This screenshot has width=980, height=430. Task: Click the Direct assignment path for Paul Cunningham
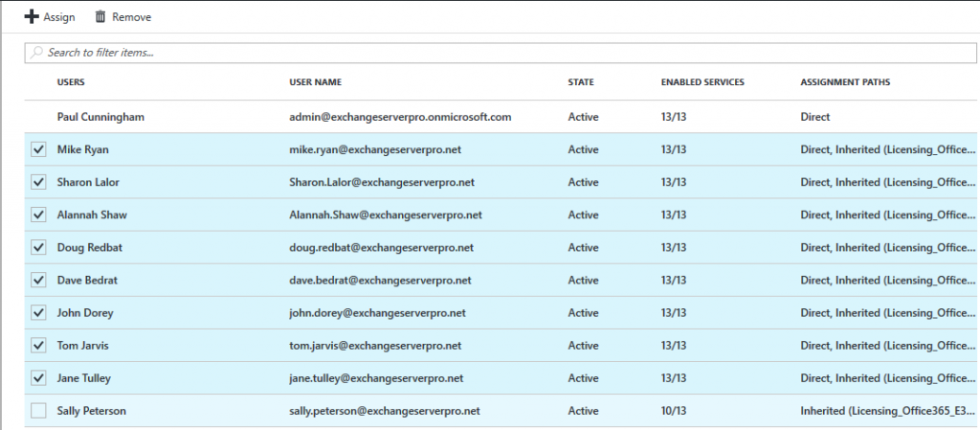[815, 117]
